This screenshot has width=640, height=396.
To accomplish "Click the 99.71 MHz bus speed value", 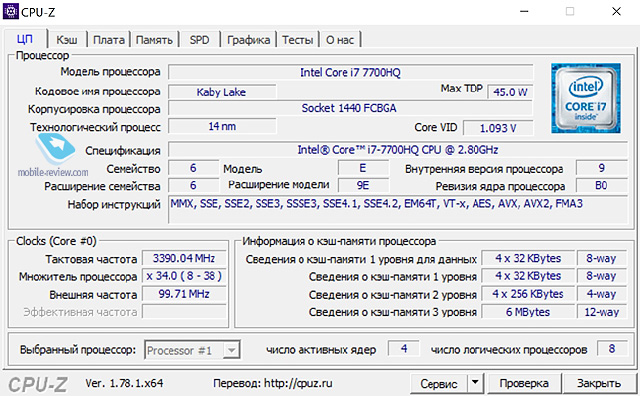I will coord(184,294).
